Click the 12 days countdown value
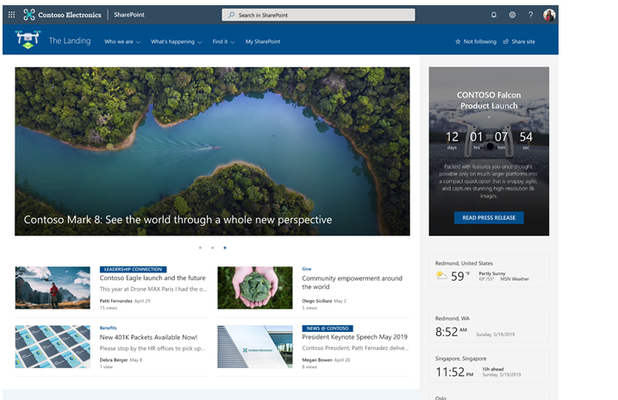 [452, 137]
